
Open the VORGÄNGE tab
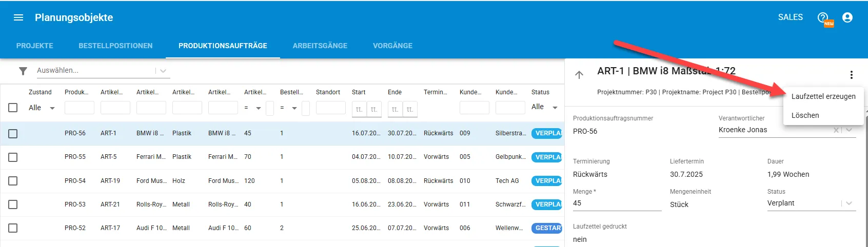(x=392, y=46)
